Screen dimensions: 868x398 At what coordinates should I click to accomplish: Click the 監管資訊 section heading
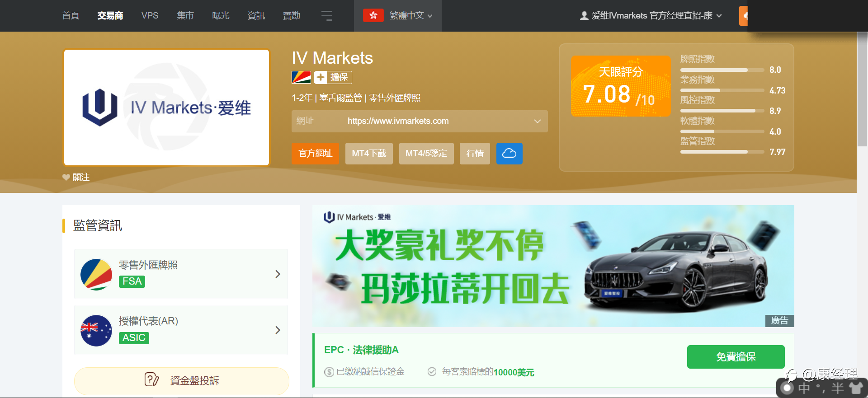98,225
